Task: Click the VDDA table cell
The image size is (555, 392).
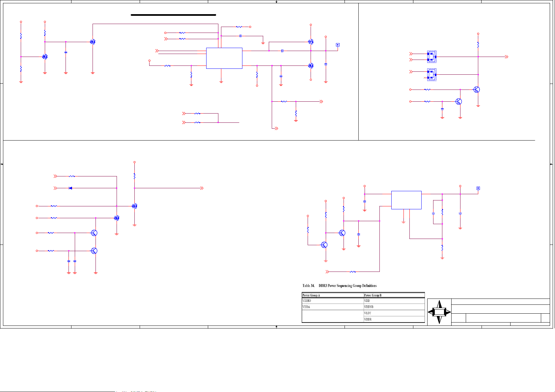Action: 333,307
